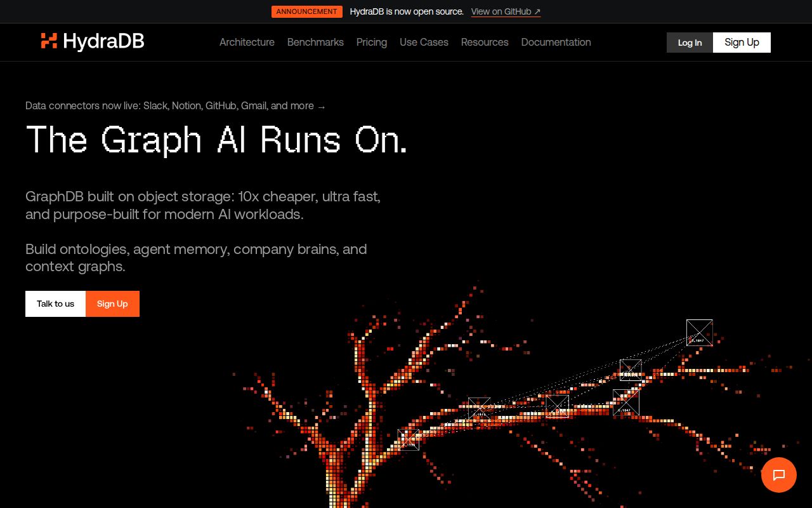Click the HydraDB wordmark text
Image resolution: width=812 pixels, height=508 pixels.
(x=103, y=41)
